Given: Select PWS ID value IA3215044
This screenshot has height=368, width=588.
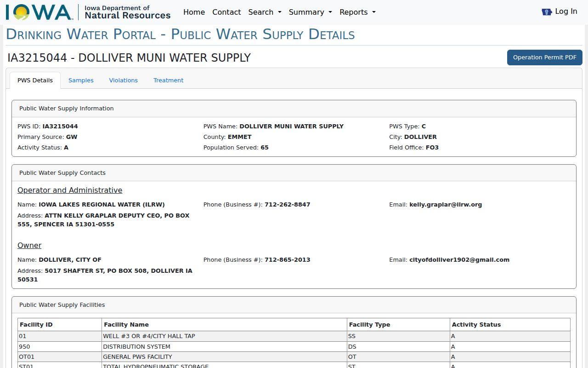Looking at the screenshot, I should [60, 126].
